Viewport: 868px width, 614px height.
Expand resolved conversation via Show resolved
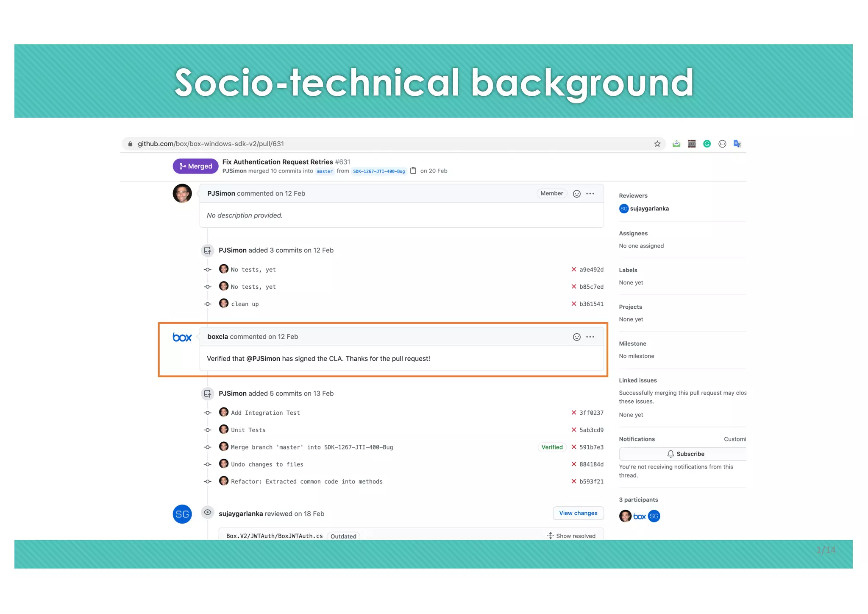coord(571,536)
